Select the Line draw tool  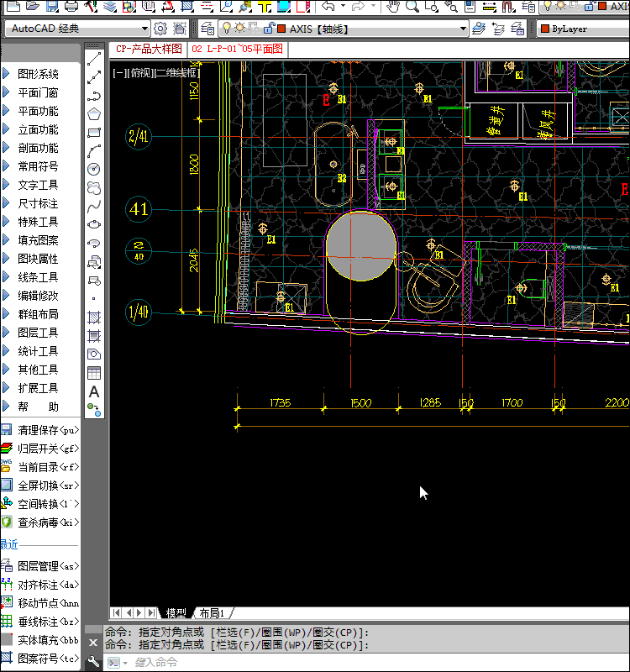pyautogui.click(x=94, y=59)
